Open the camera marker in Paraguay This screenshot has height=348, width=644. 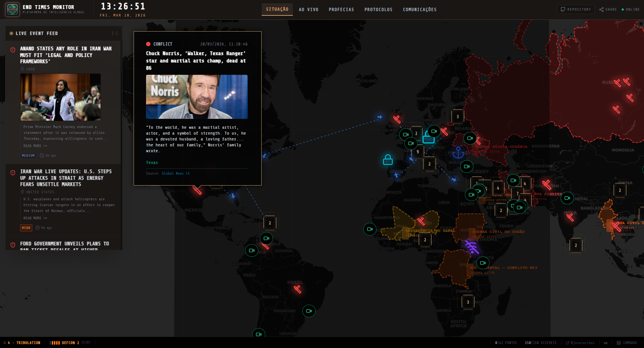[x=309, y=311]
